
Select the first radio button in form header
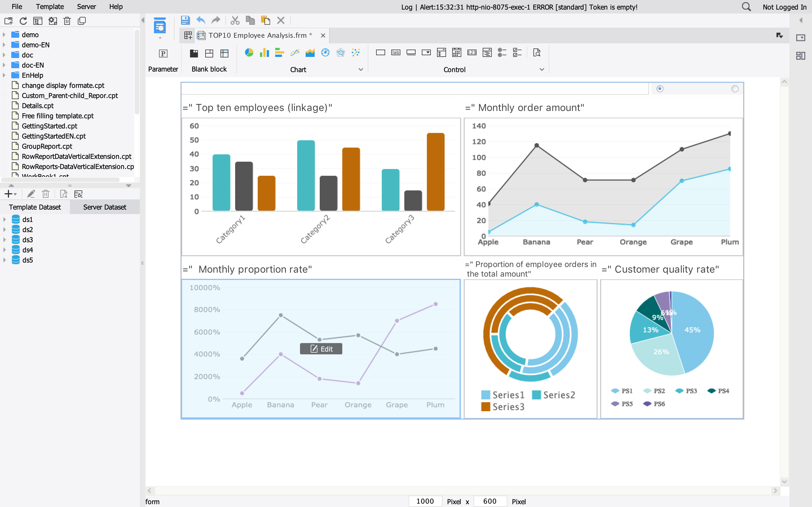coord(660,89)
